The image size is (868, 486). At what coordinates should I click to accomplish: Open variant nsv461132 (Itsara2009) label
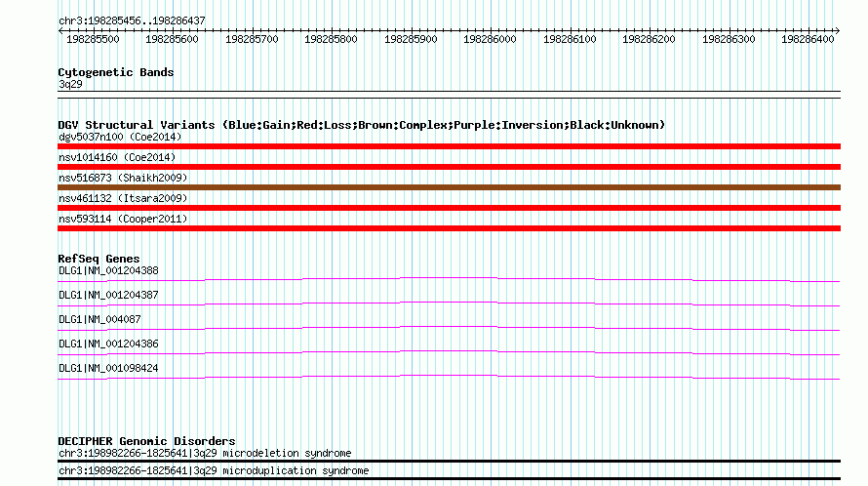(x=123, y=198)
